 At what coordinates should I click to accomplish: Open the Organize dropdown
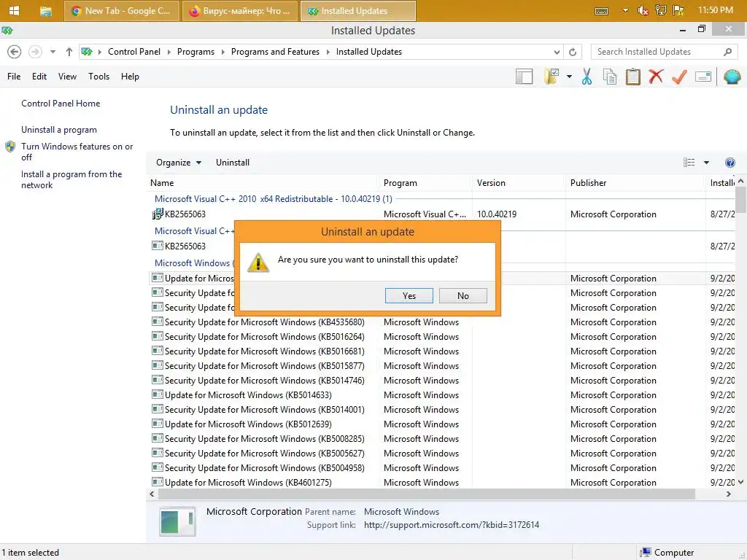pos(179,163)
